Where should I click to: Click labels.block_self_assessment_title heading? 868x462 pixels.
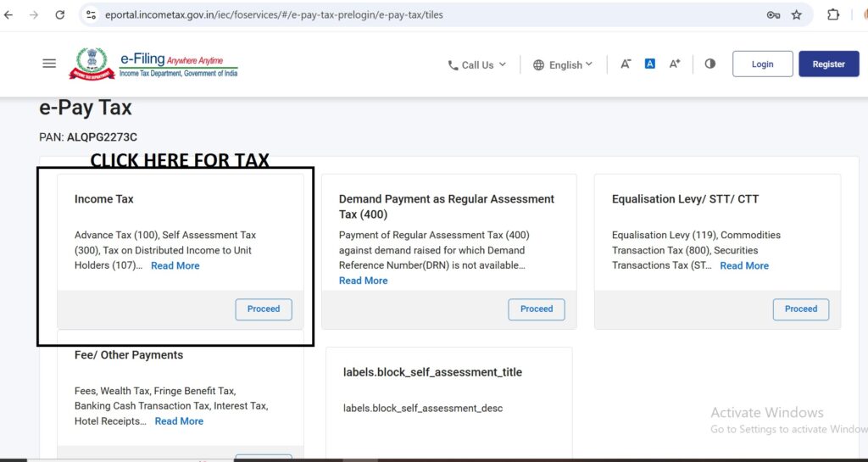click(x=432, y=372)
